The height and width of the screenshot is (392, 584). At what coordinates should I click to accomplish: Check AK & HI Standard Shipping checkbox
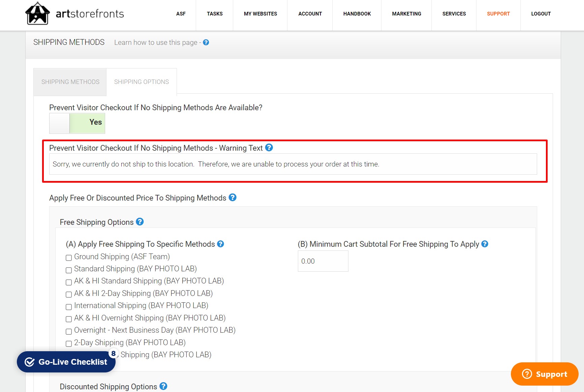coord(69,282)
